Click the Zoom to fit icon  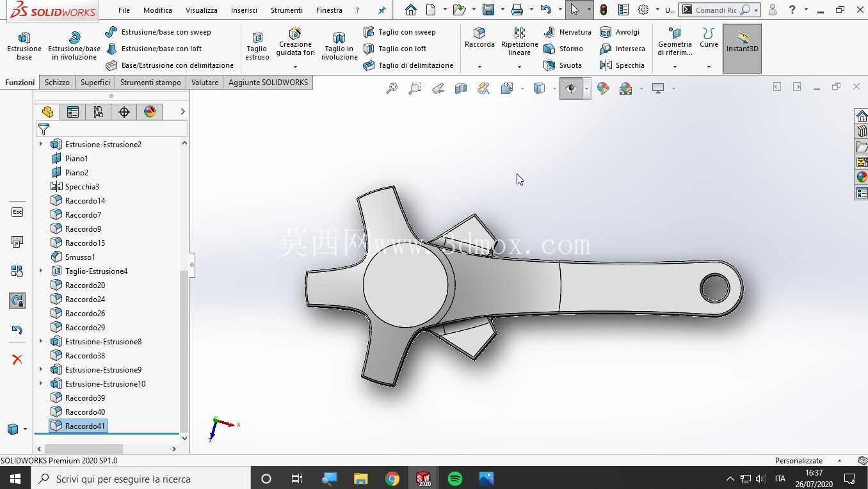pos(392,88)
